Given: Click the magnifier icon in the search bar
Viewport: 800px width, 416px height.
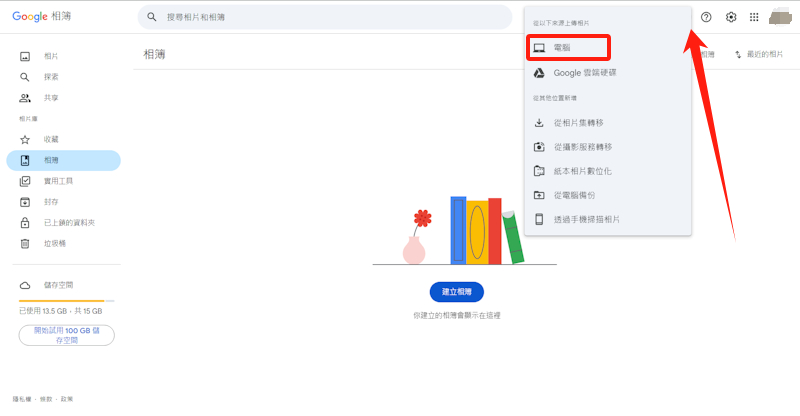Looking at the screenshot, I should pos(152,17).
